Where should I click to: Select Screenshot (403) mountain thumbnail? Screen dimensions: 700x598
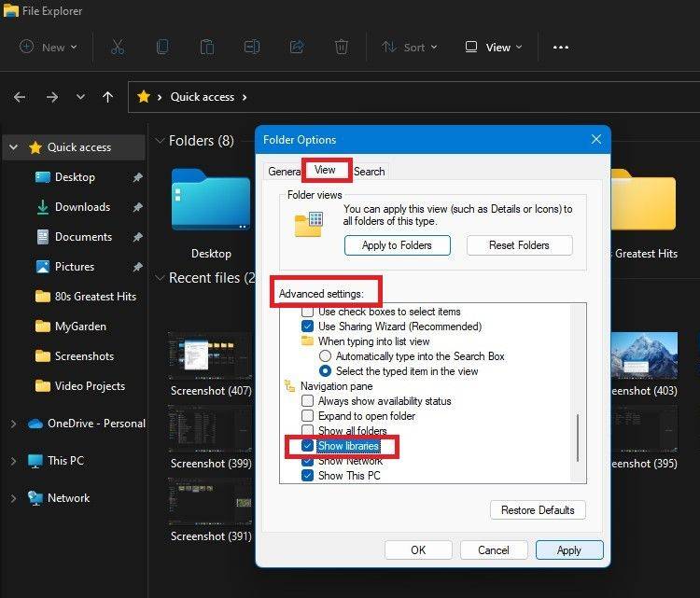point(644,355)
